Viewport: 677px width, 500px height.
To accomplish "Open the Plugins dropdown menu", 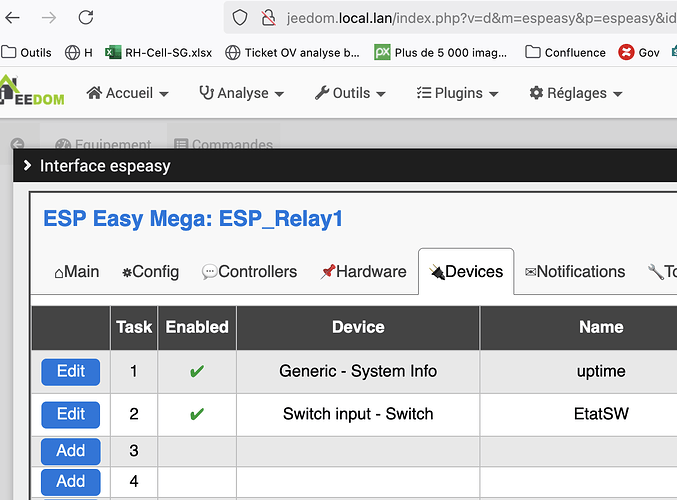I will coord(457,93).
